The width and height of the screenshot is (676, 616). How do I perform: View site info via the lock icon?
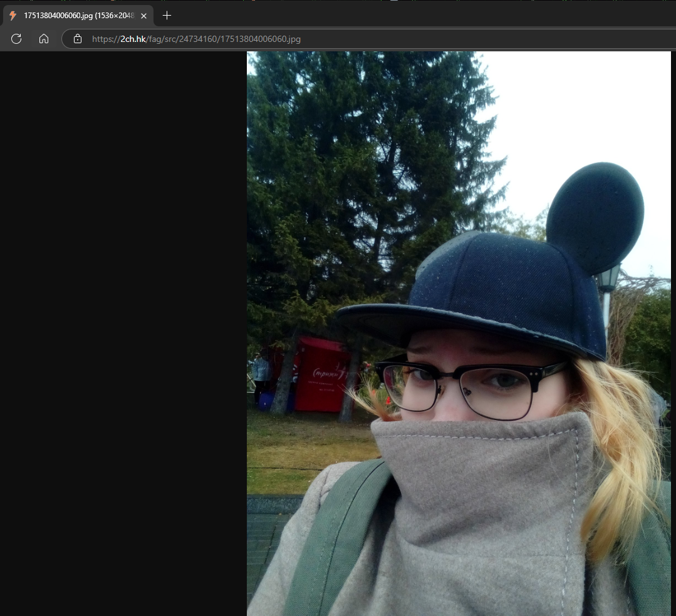(78, 39)
